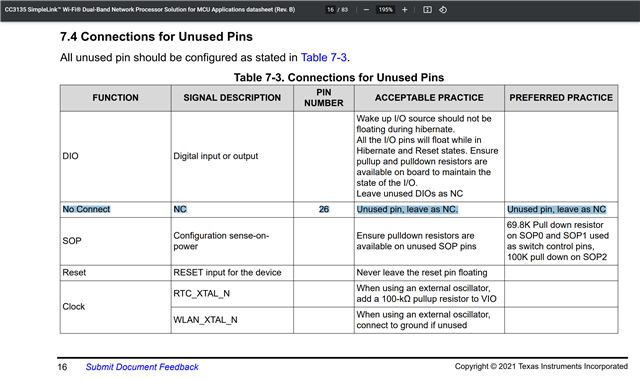Viewport: 640px width, 381px height.
Task: Open Submit Document Feedback link
Action: pos(142,367)
